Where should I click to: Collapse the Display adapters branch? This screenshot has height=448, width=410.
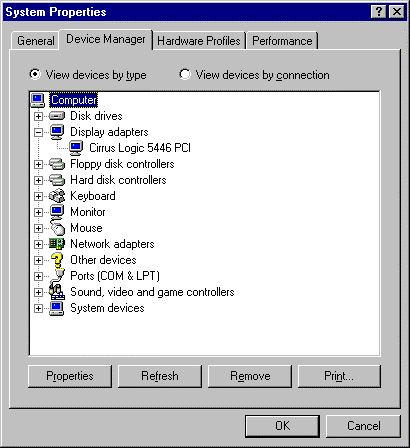point(38,132)
